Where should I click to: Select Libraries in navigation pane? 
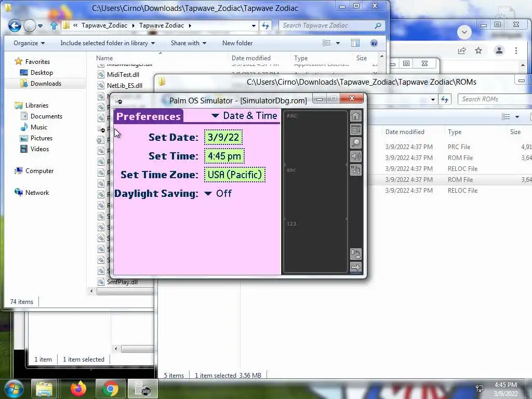(37, 105)
